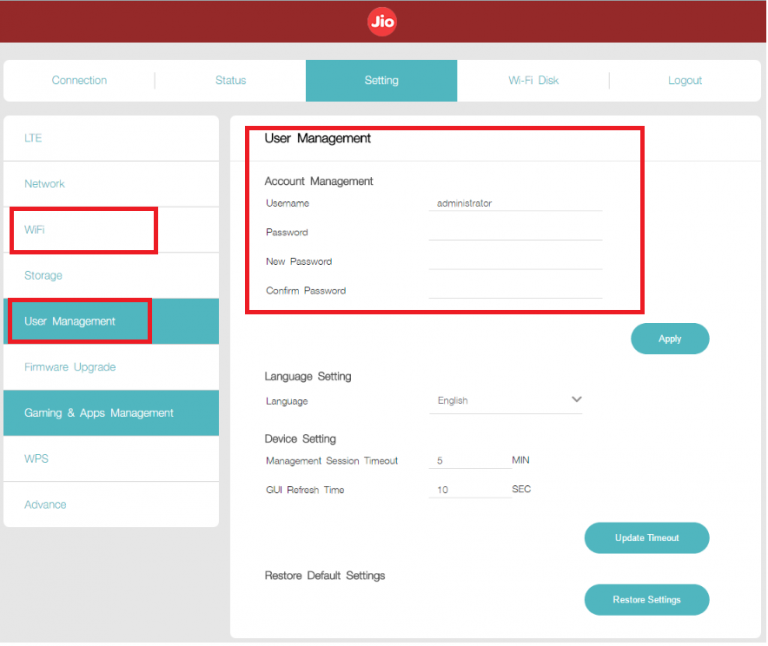
Task: Select User Management in the sidebar
Action: click(x=111, y=321)
